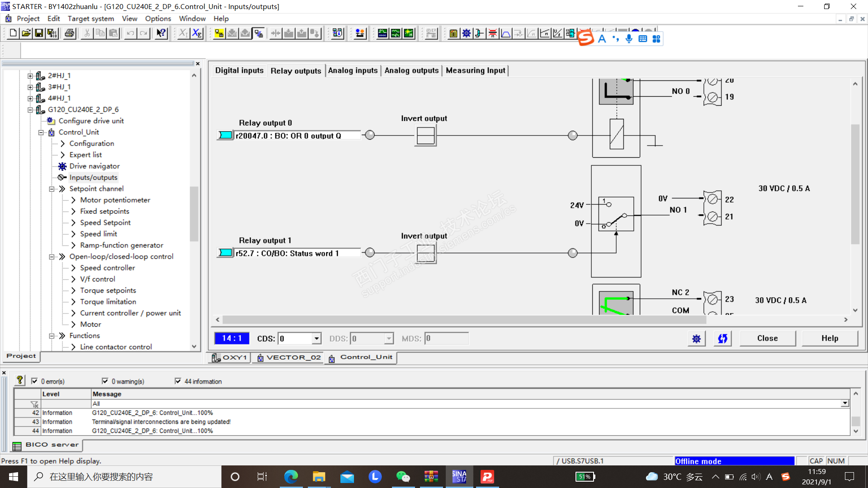
Task: Open the Expert list toolbar icon
Action: click(x=453, y=33)
